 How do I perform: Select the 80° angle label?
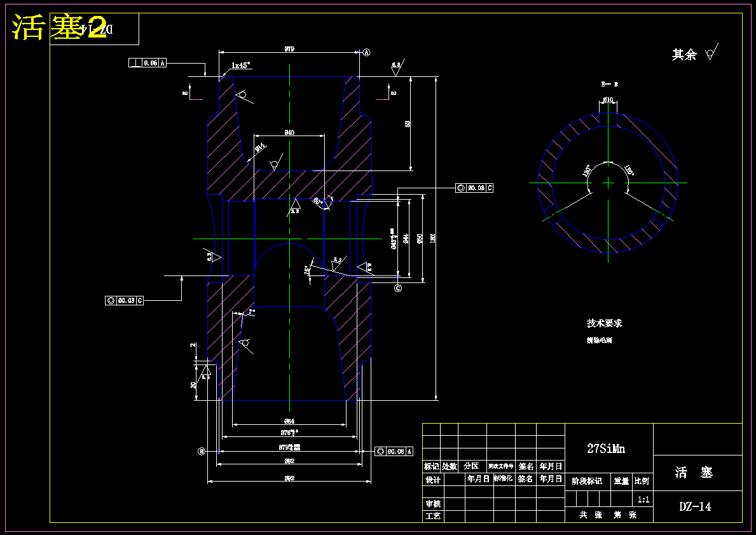318,202
